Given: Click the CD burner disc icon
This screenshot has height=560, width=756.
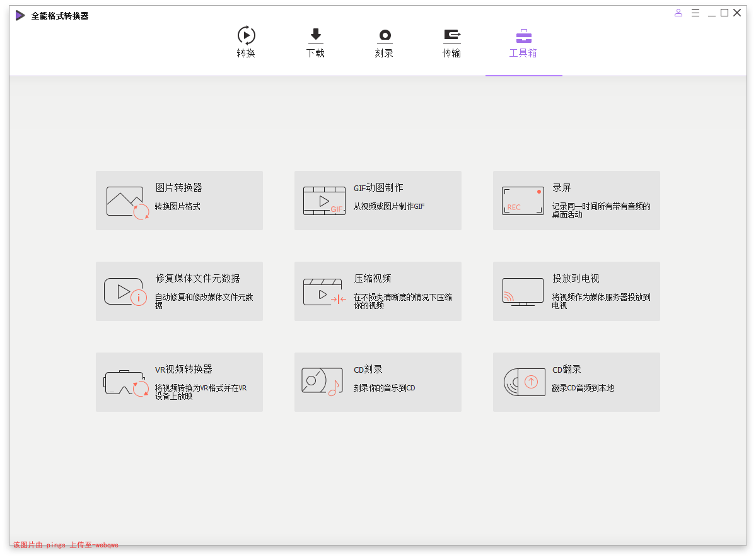Looking at the screenshot, I should pyautogui.click(x=322, y=382).
